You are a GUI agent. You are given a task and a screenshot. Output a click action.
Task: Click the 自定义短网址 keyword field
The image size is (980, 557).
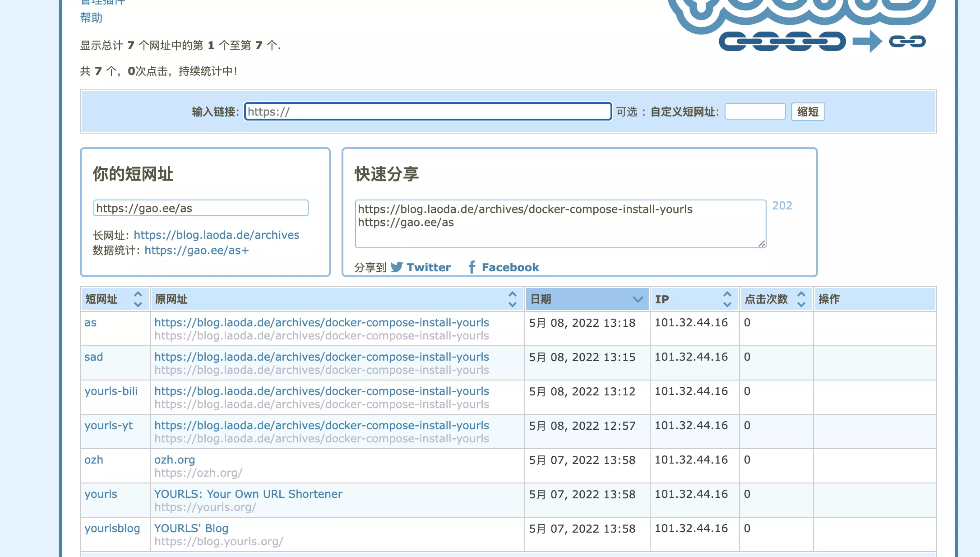coord(755,111)
